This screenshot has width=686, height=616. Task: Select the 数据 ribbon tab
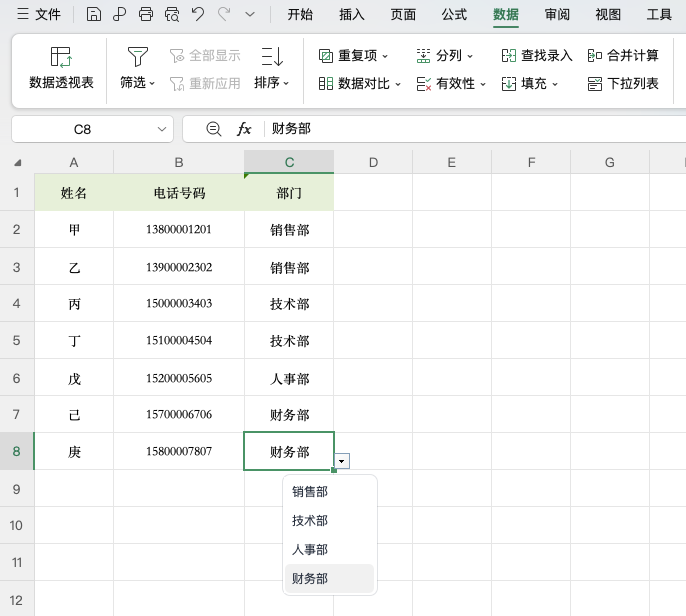click(506, 15)
